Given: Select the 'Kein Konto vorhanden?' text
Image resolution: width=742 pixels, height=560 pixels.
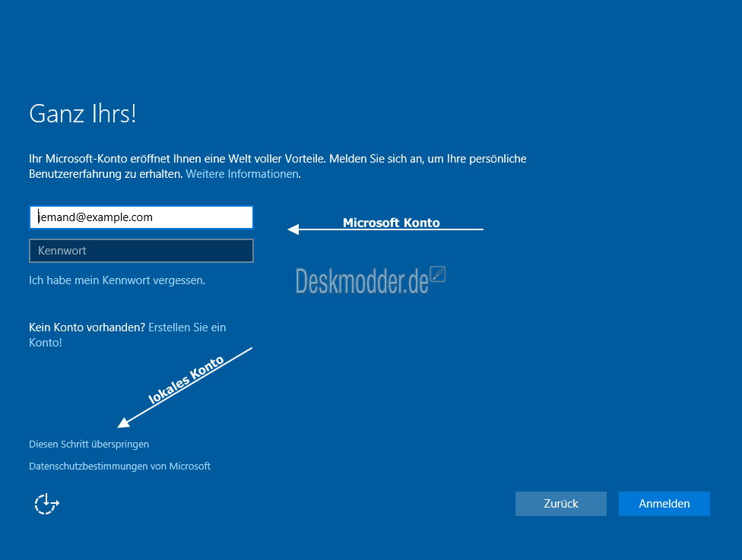Looking at the screenshot, I should (87, 327).
